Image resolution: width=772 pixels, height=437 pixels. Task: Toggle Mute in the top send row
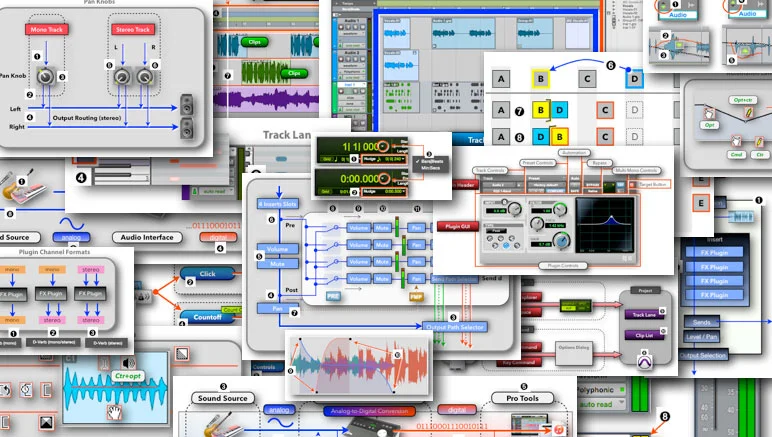coord(382,228)
